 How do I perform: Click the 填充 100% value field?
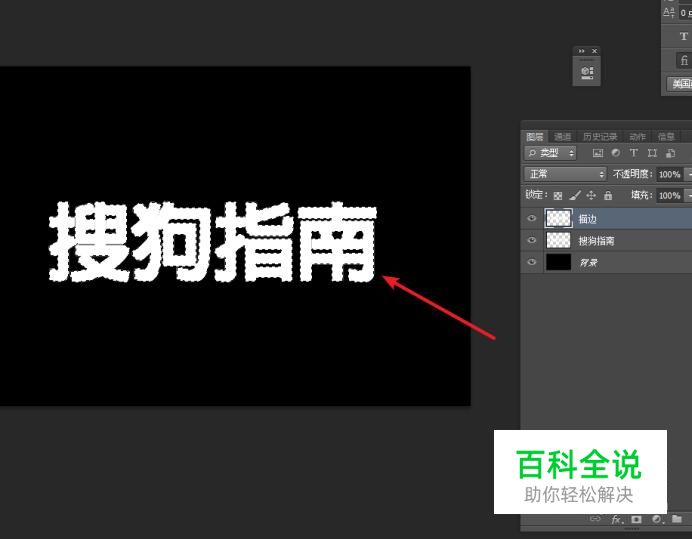tap(669, 195)
